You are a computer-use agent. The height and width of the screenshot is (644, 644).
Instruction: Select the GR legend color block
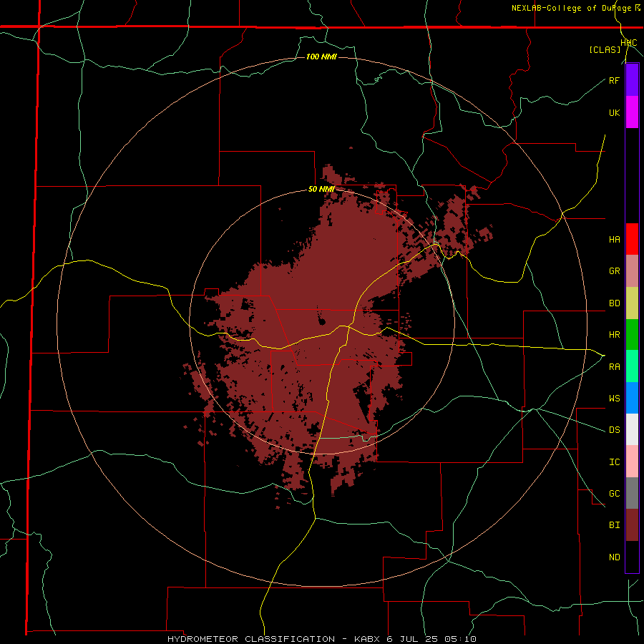pos(632,271)
